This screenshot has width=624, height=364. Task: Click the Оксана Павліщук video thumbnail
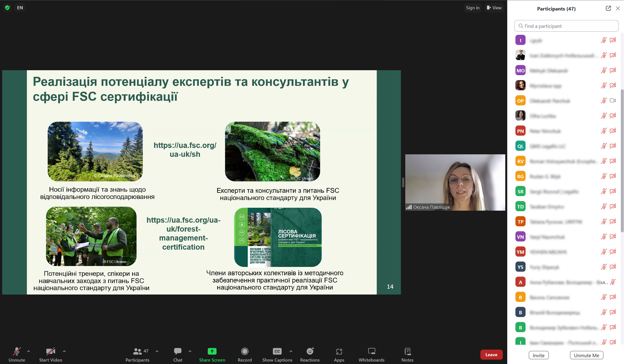(x=455, y=183)
